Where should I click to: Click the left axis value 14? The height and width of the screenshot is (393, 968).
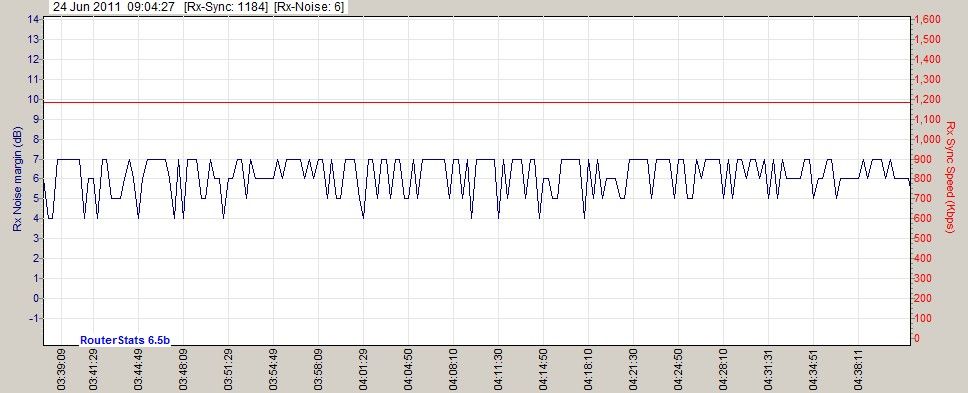[x=33, y=19]
